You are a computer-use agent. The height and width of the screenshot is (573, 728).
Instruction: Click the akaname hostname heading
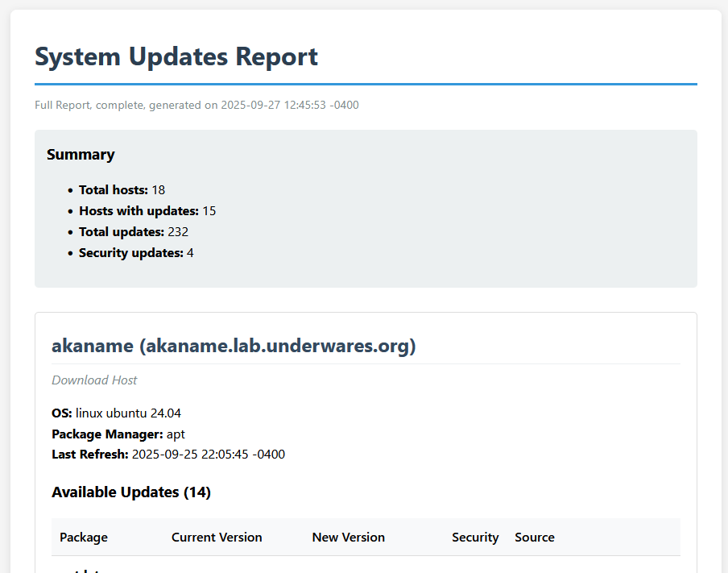point(93,346)
